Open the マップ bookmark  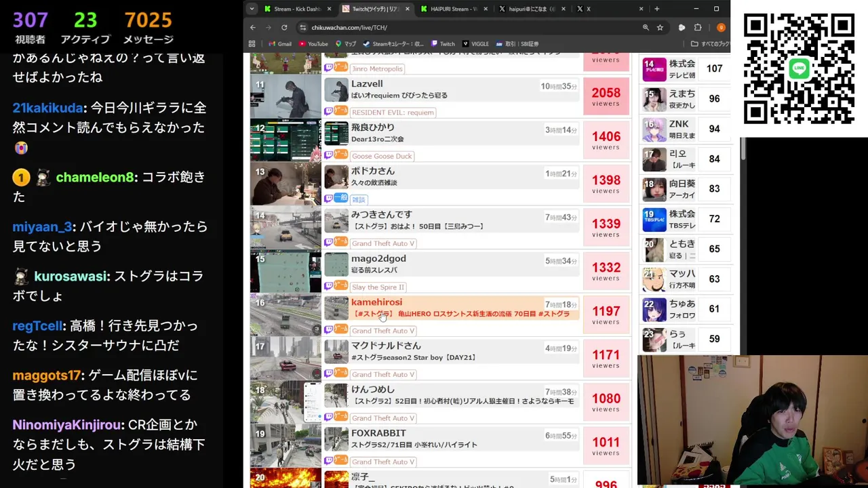coord(345,44)
